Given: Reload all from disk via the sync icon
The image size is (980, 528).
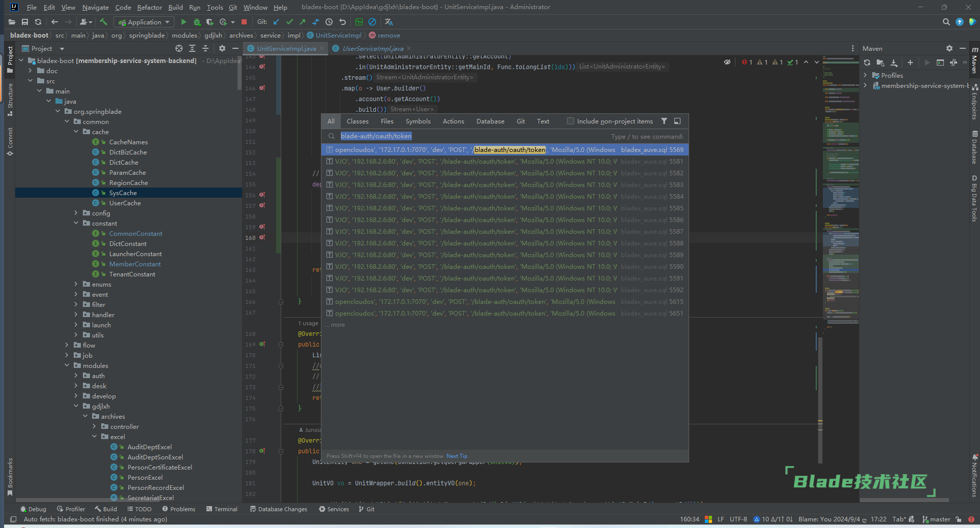Looking at the screenshot, I should 38,22.
